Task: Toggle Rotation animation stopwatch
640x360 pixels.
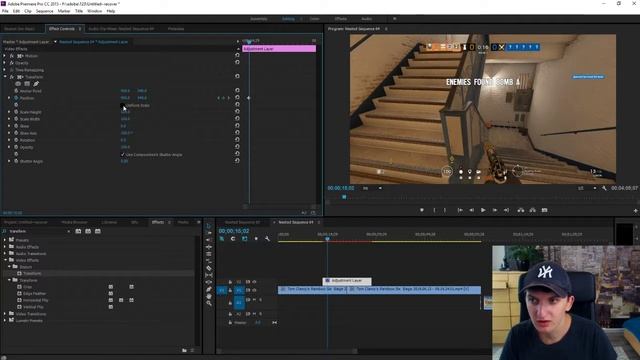Action: click(16, 140)
